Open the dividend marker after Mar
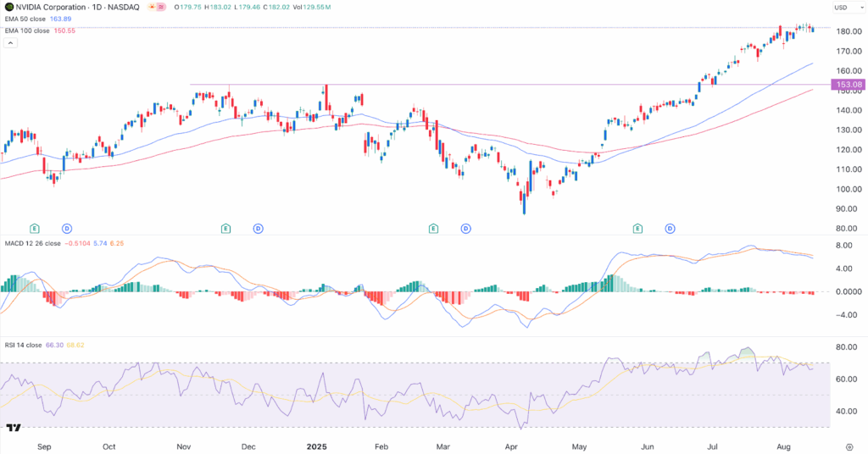This screenshot has height=454, width=868. 466,229
